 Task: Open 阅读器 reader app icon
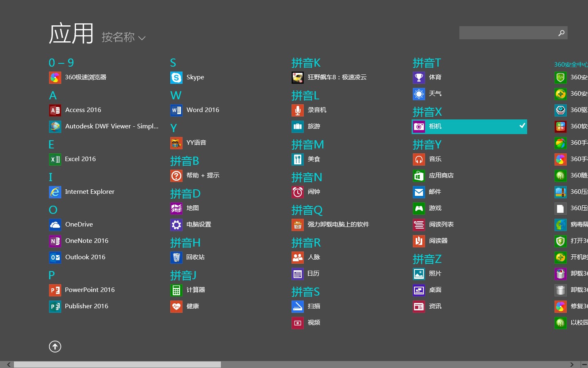point(419,241)
